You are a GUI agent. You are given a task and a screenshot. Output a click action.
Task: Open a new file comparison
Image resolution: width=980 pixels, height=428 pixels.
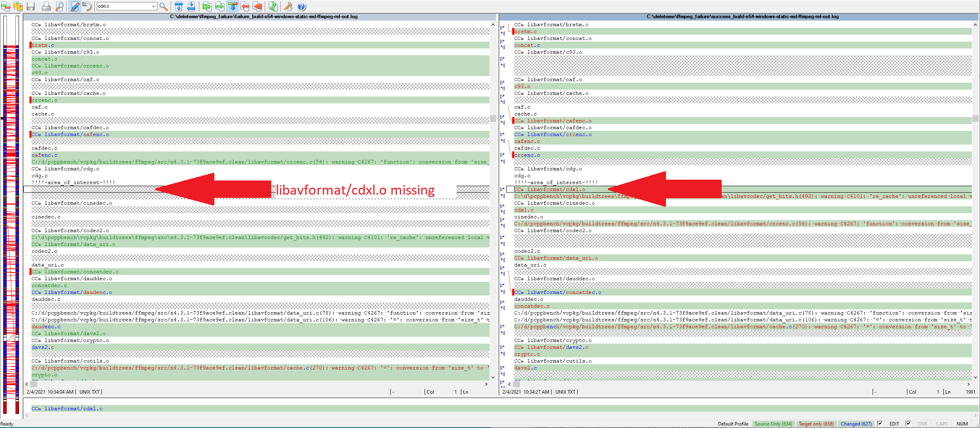(6, 6)
